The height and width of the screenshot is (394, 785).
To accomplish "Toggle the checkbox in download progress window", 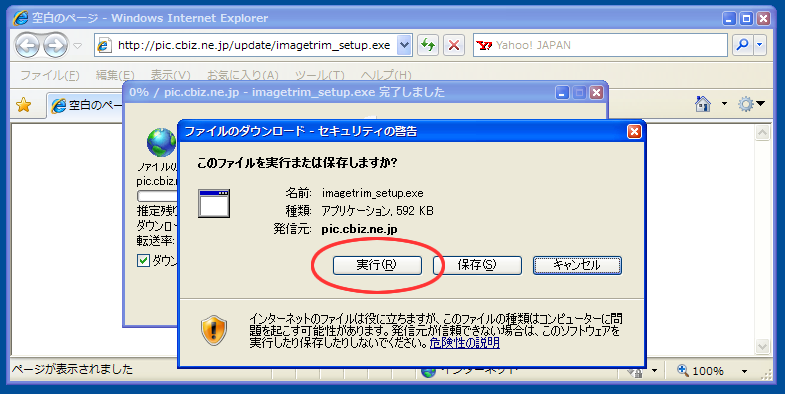I will coord(143,260).
